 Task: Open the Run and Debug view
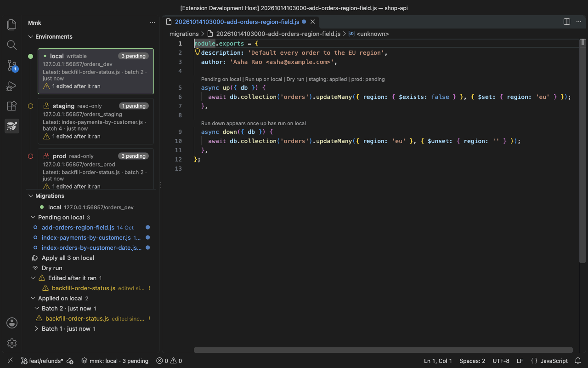(12, 86)
